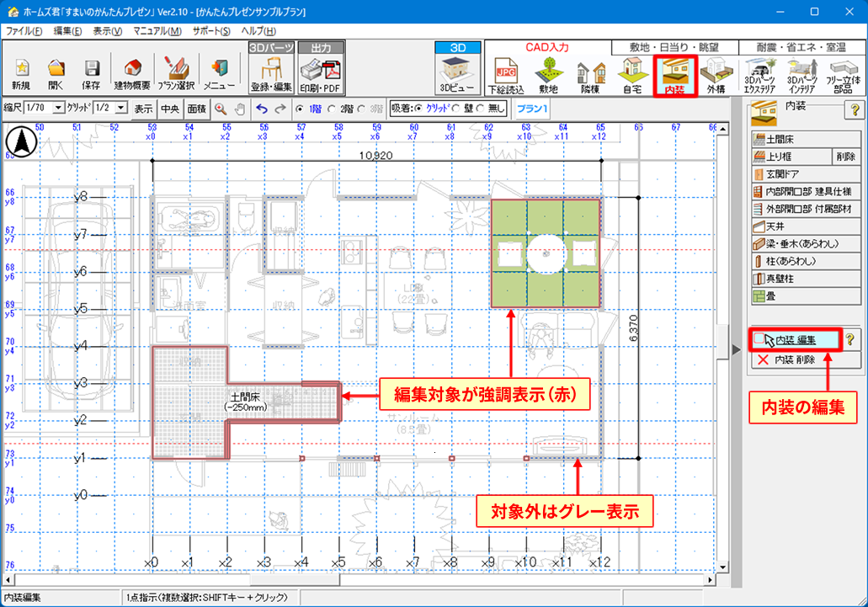Click the 真壁柱 button
This screenshot has height=607, width=868.
coord(806,279)
